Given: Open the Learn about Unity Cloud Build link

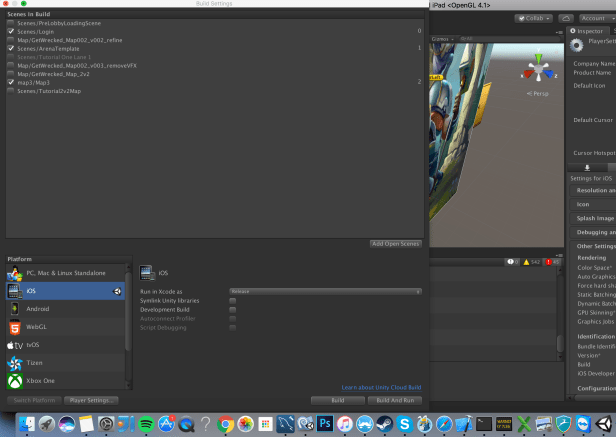Looking at the screenshot, I should [381, 387].
